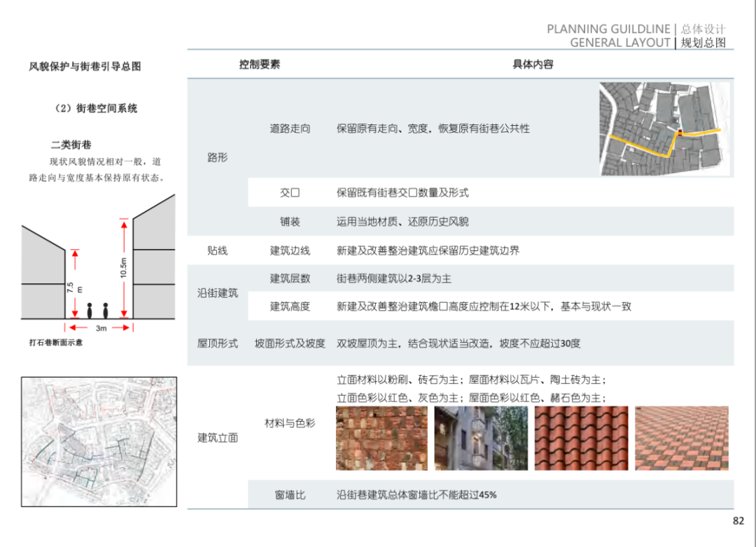Select the 路形 category cell
This screenshot has width=756, height=547.
coord(217,158)
